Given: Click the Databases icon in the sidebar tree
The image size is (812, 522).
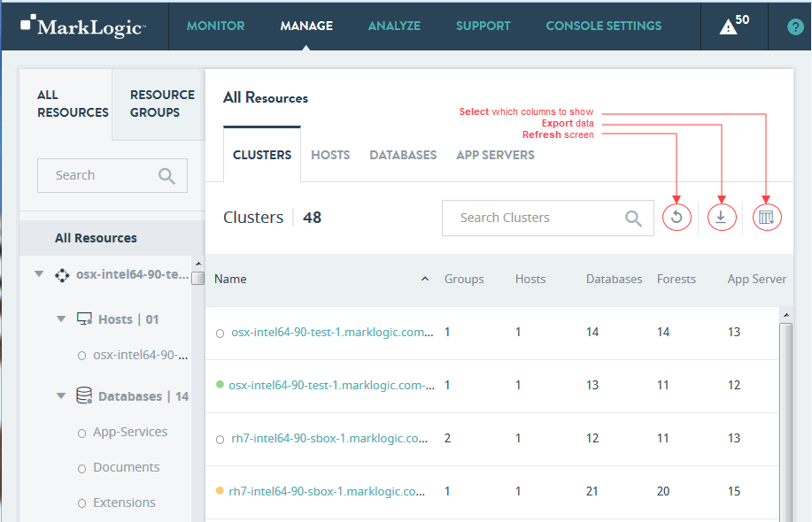Looking at the screenshot, I should point(83,395).
